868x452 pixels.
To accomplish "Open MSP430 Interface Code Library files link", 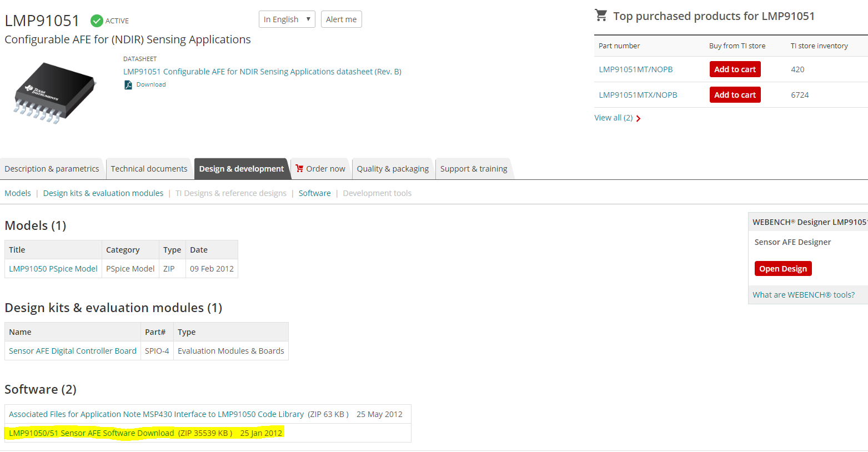I will tap(156, 414).
